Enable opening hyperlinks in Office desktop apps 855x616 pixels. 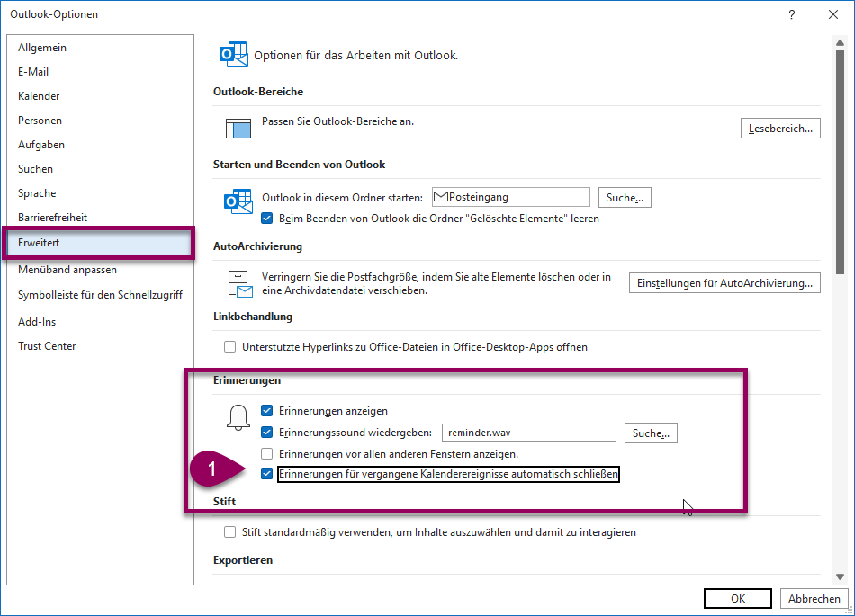[x=230, y=347]
